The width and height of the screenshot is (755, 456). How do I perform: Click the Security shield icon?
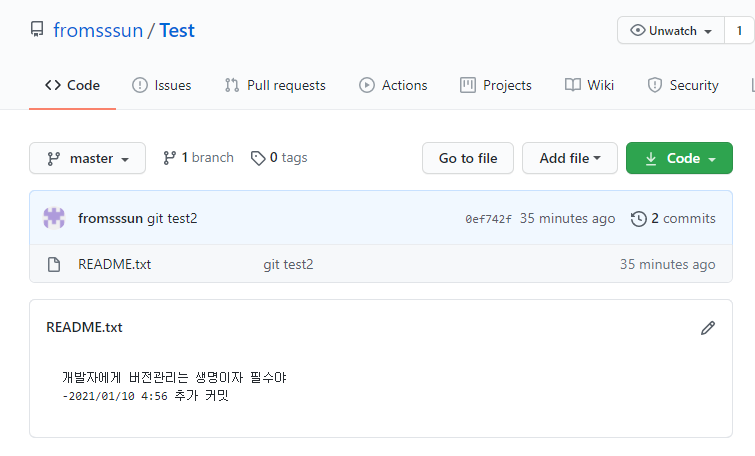pos(654,85)
